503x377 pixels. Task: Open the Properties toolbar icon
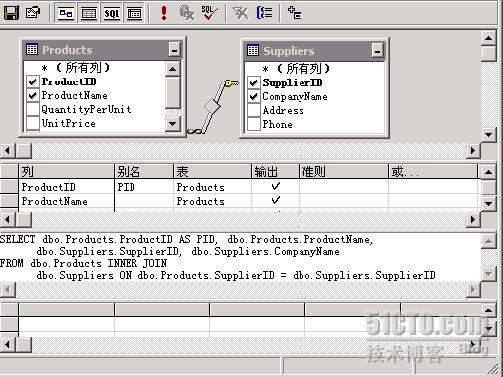[x=33, y=13]
